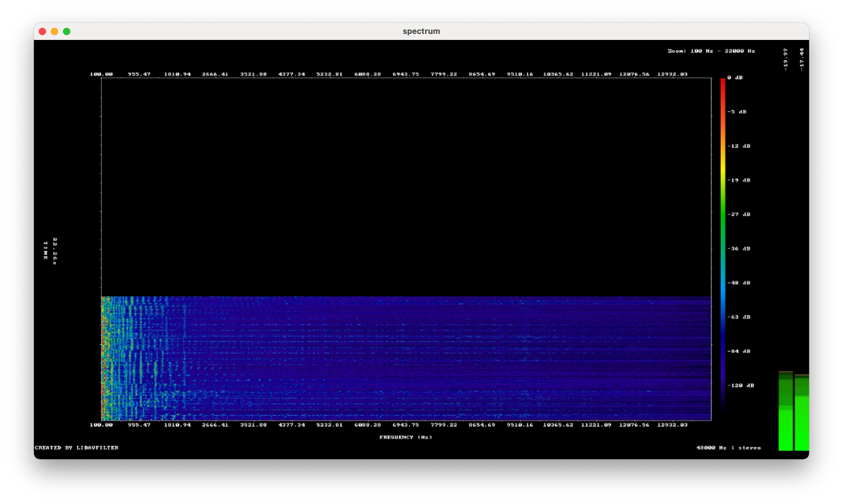Click the 22.26s time readout
Image resolution: width=843 pixels, height=504 pixels.
tap(55, 251)
